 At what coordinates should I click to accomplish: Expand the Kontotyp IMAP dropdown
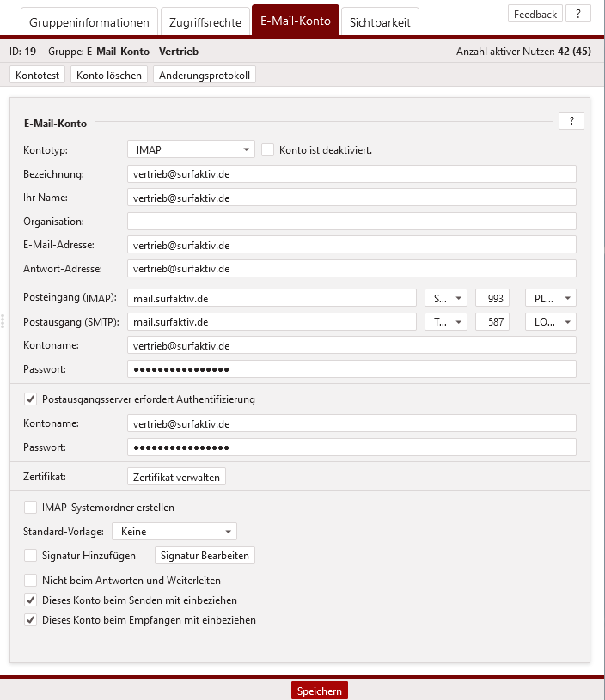[191, 149]
